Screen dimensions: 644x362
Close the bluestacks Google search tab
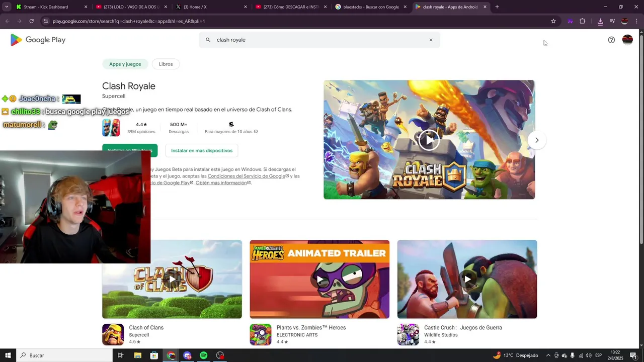point(405,7)
